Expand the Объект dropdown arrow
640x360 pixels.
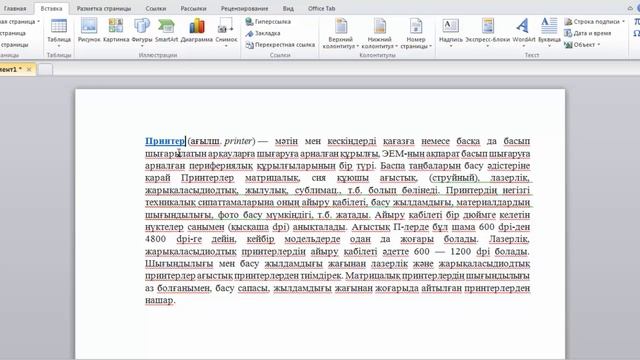click(x=599, y=44)
